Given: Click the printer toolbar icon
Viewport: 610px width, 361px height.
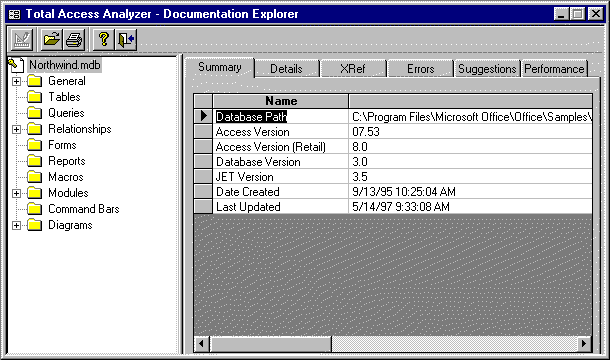Looking at the screenshot, I should 74,39.
